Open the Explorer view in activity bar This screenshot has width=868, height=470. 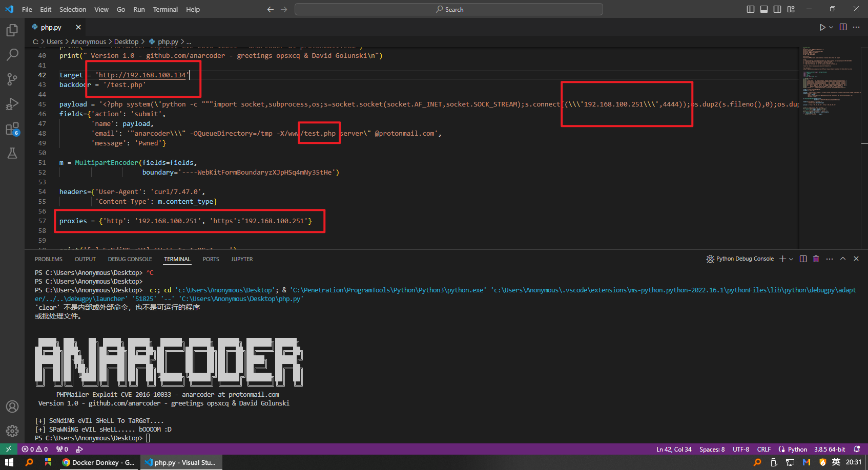[12, 30]
